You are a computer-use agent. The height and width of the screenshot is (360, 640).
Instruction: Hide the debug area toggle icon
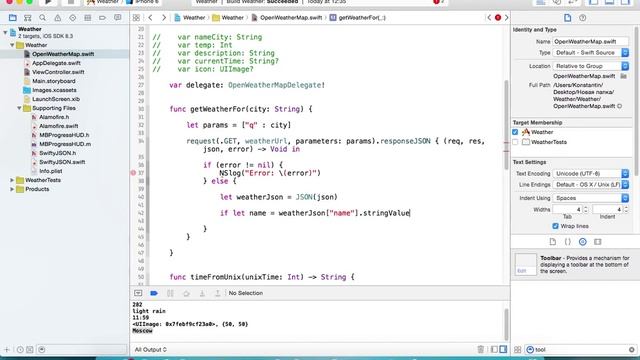(138, 293)
